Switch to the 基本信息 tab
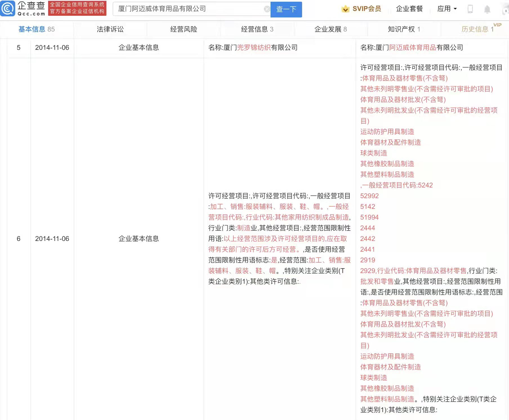This screenshot has height=420, width=509. pos(37,29)
